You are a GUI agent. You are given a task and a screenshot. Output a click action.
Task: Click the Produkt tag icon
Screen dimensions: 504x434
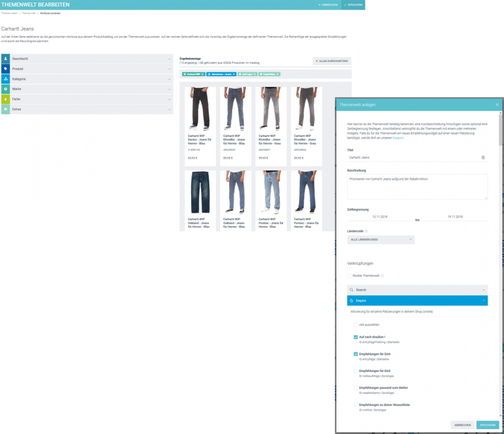[x=6, y=69]
